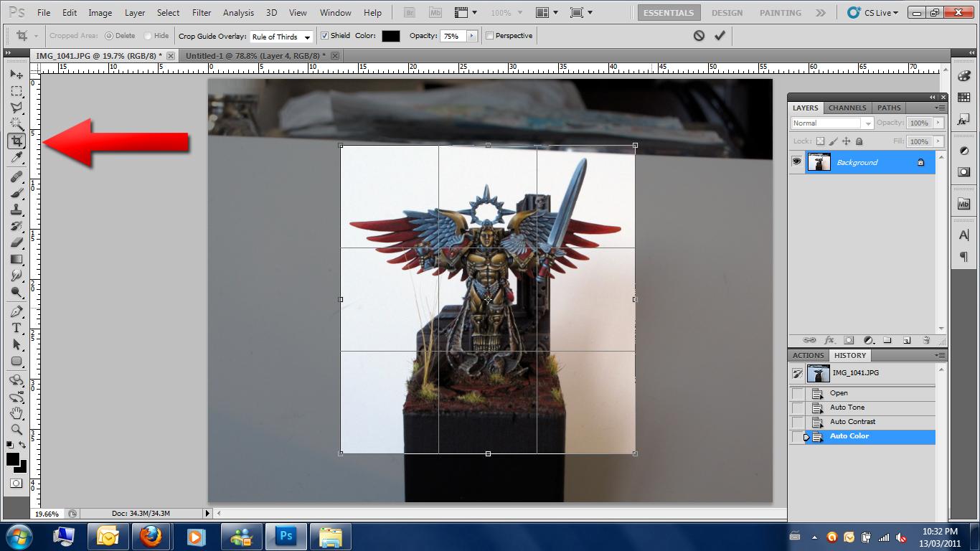Open the layer blend mode dropdown
This screenshot has height=551, width=980.
click(x=832, y=123)
